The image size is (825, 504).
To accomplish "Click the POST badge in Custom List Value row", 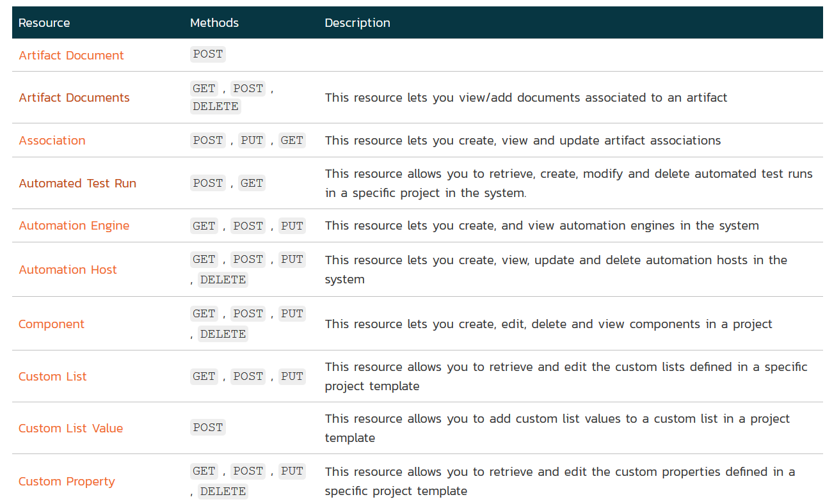I will pos(208,428).
